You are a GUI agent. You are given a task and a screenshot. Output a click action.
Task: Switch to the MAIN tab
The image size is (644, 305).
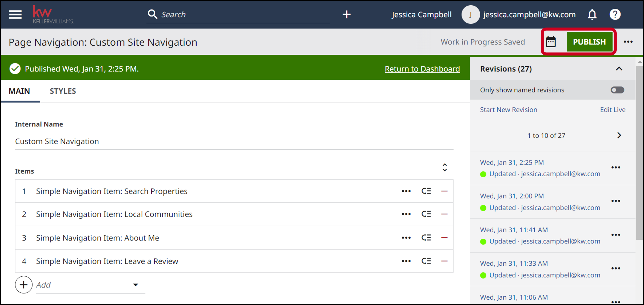point(19,91)
